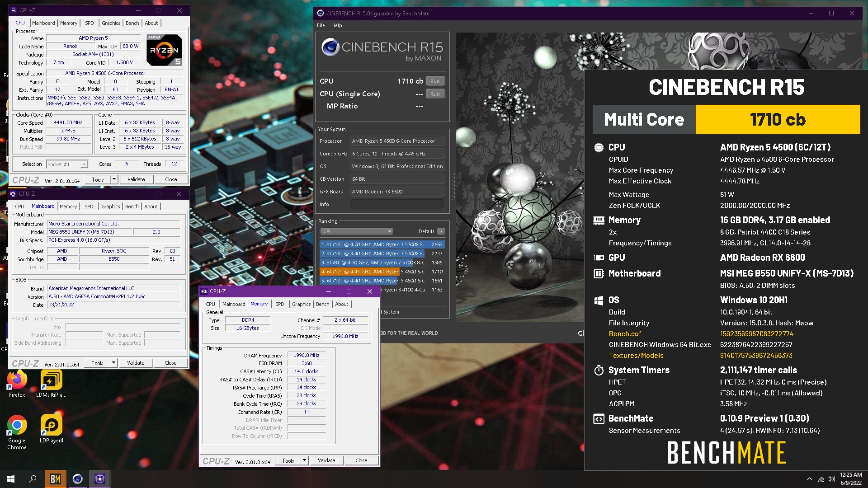The height and width of the screenshot is (488, 868).
Task: Click BenchMate GPU section icon
Action: (x=599, y=258)
